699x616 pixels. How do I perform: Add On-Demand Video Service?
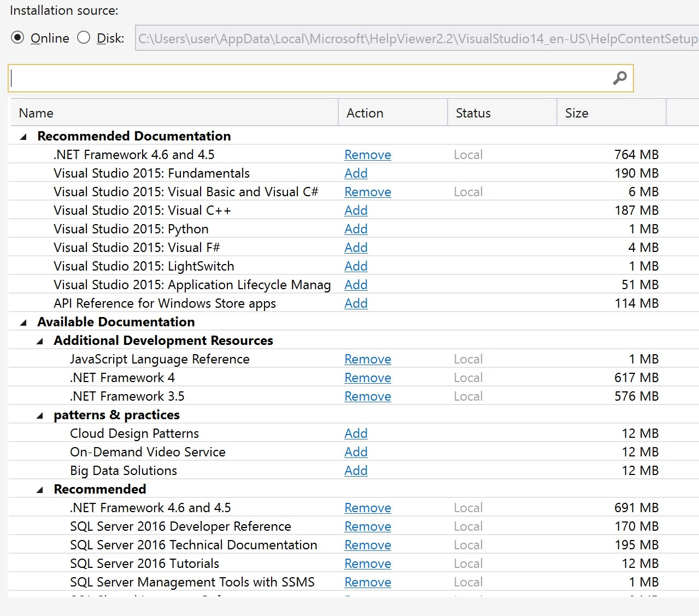click(x=356, y=452)
